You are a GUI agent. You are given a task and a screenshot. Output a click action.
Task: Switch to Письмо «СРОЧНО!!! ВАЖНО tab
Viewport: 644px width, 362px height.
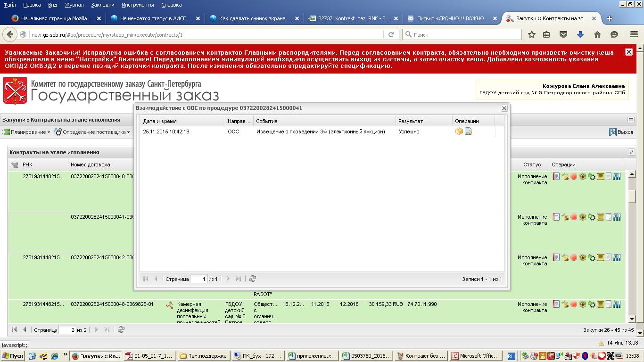[x=452, y=18]
